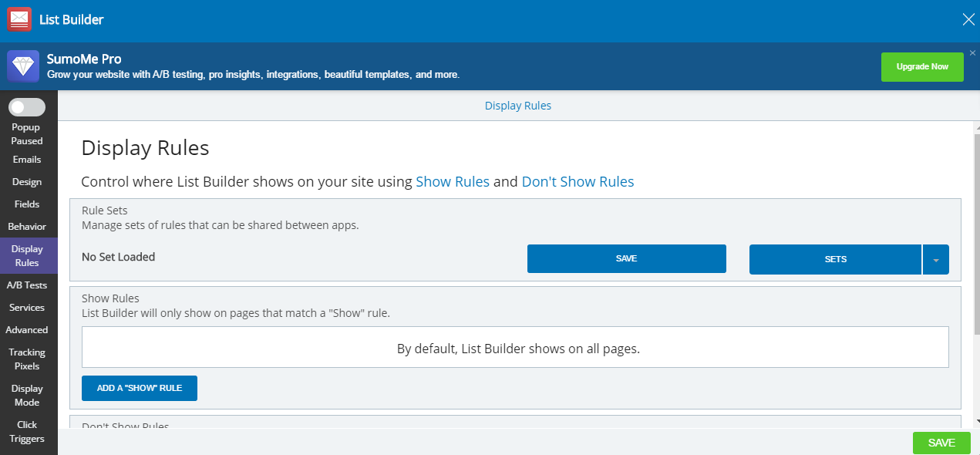Screen dimensions: 980x455
Task: Open the Emails sidebar section
Action: pyautogui.click(x=27, y=160)
